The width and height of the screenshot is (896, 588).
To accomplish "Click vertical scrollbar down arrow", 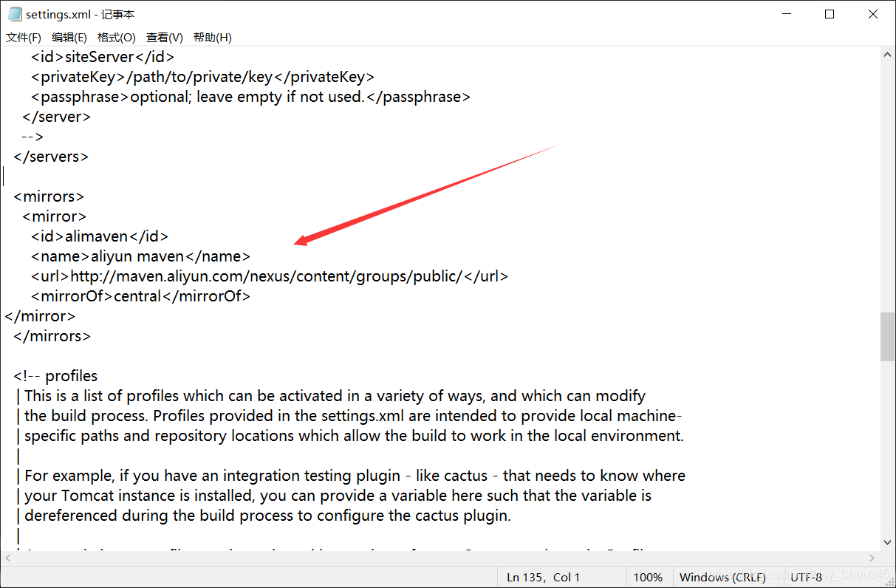I will coord(887,544).
